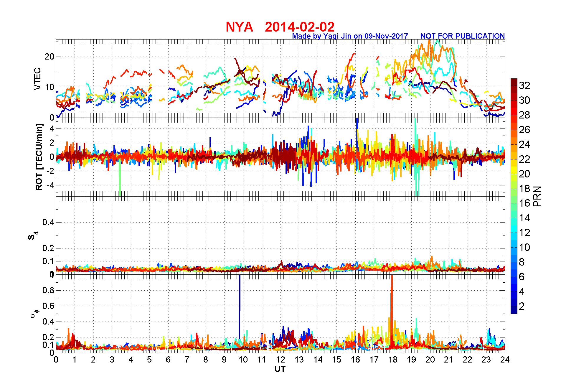Click the PRN rainbow colorbar
This screenshot has height=392, width=561.
(x=514, y=196)
